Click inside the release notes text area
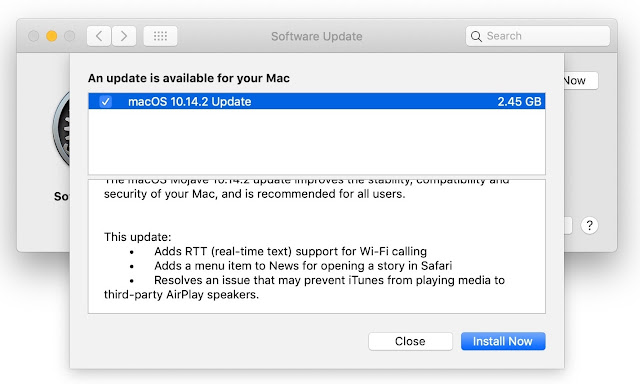Screen dimensions: 640x384 317,246
